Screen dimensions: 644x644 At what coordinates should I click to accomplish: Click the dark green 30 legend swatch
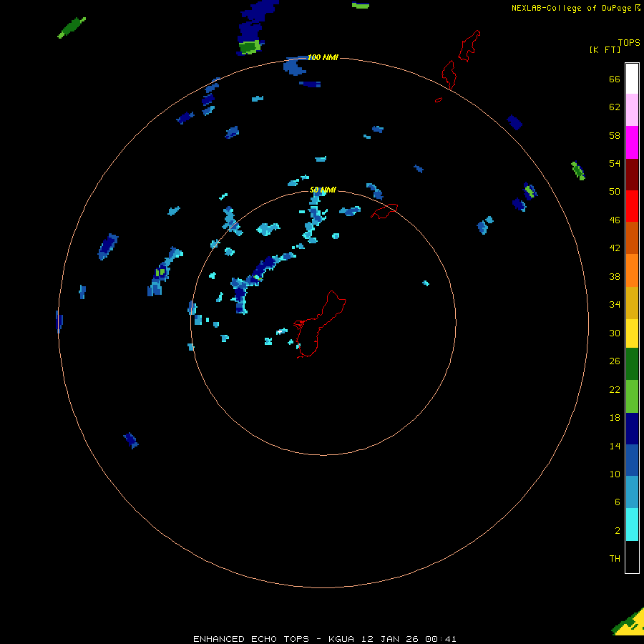coord(632,364)
